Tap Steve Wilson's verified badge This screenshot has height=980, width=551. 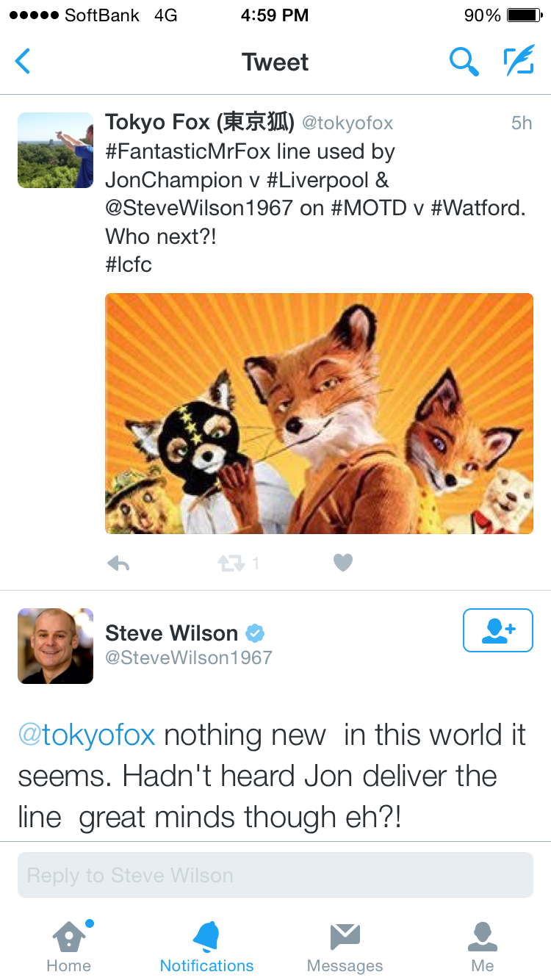pos(255,633)
